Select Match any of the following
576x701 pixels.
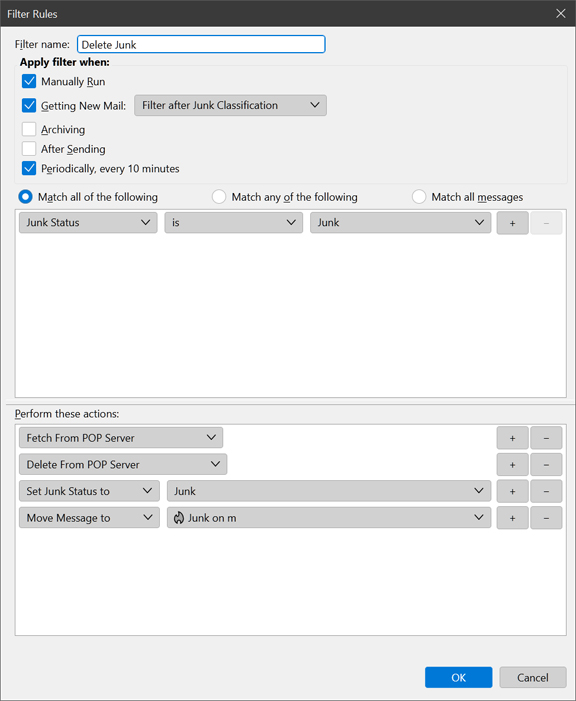219,197
